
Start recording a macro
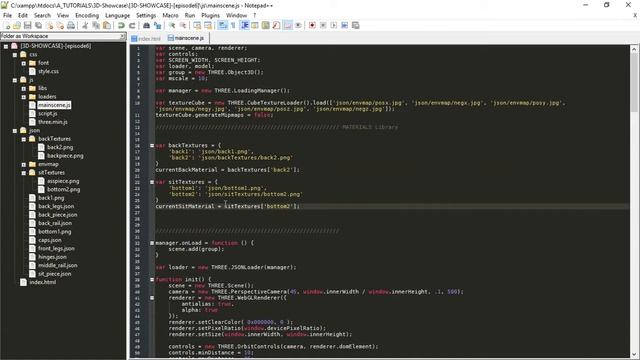click(x=312, y=25)
